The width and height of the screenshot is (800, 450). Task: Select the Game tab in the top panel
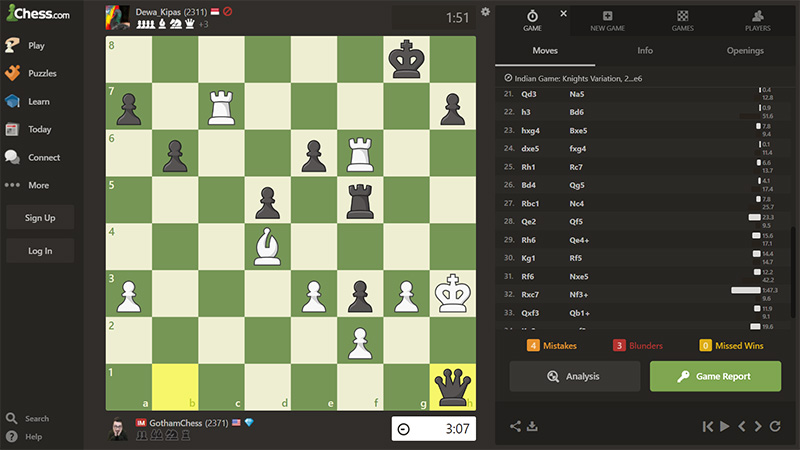[532, 21]
